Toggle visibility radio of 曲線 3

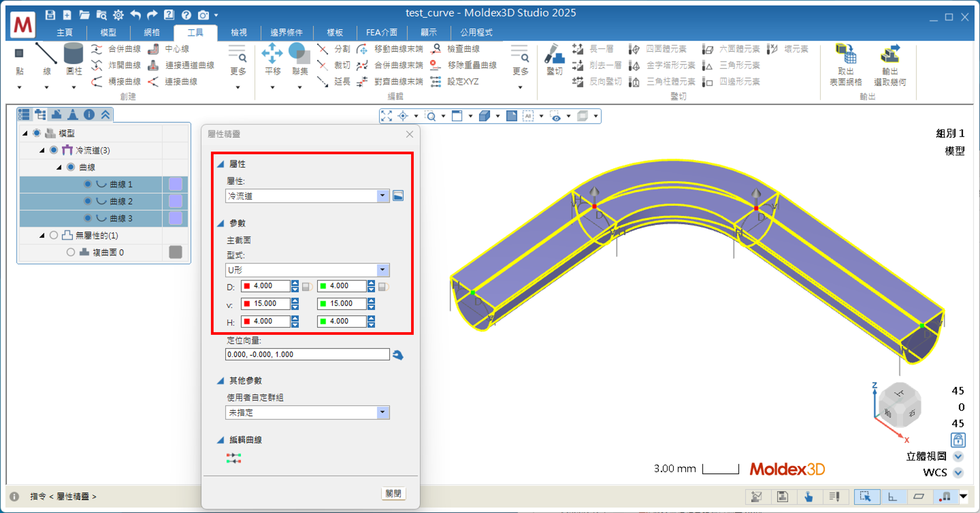(x=88, y=218)
